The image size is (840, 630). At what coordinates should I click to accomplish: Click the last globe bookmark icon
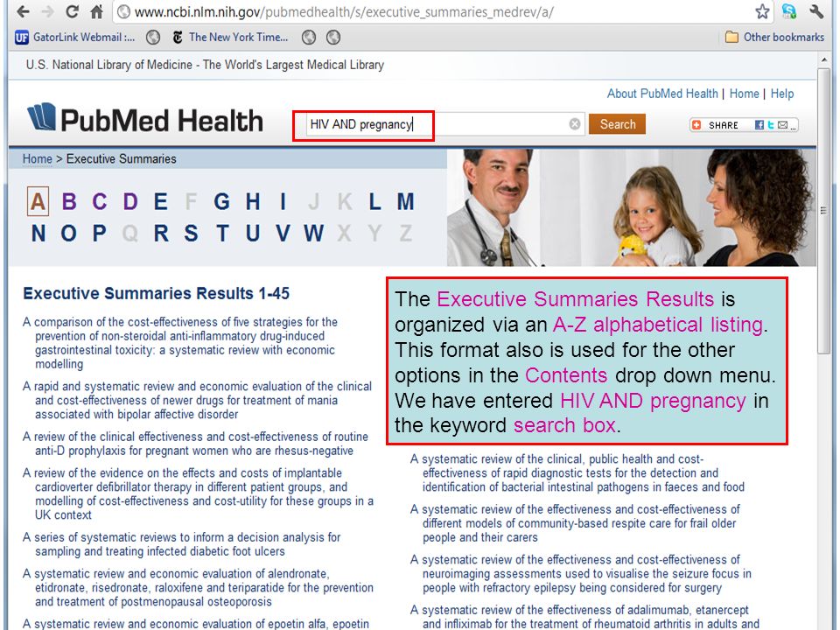point(333,37)
